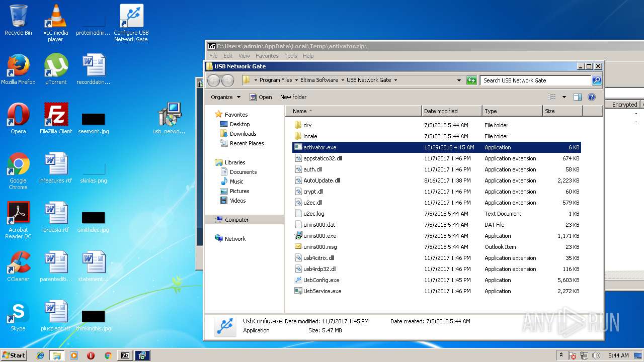The width and height of the screenshot is (644, 362).
Task: Open µTorrent desktop shortcut
Action: pyautogui.click(x=55, y=69)
